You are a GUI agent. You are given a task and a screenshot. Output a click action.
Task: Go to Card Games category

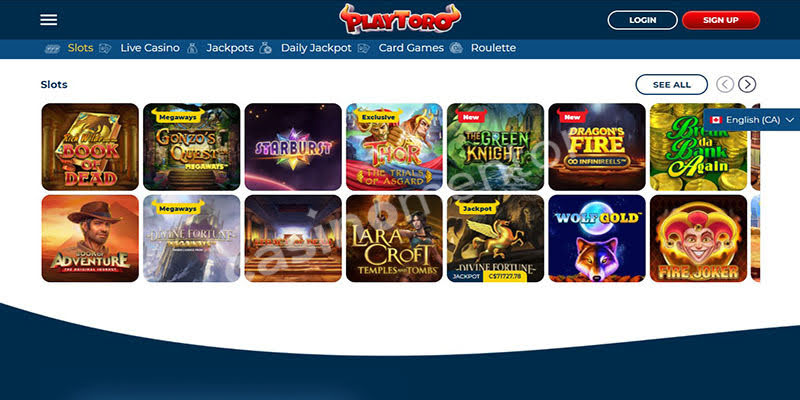point(411,48)
